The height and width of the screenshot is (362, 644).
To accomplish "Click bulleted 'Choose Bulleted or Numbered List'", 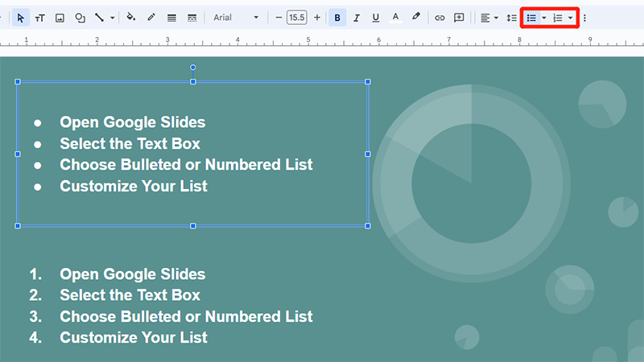I will click(186, 165).
